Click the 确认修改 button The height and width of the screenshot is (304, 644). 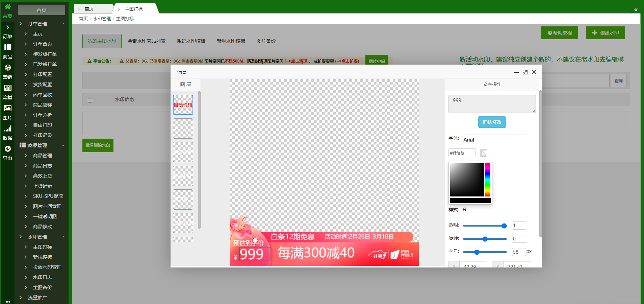point(492,122)
